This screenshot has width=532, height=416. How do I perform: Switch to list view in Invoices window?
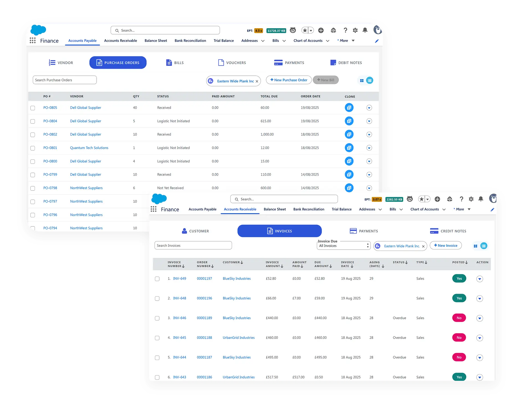(x=484, y=246)
